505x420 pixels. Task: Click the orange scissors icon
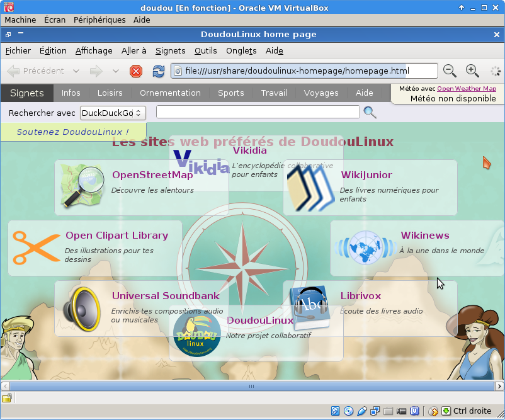click(37, 247)
